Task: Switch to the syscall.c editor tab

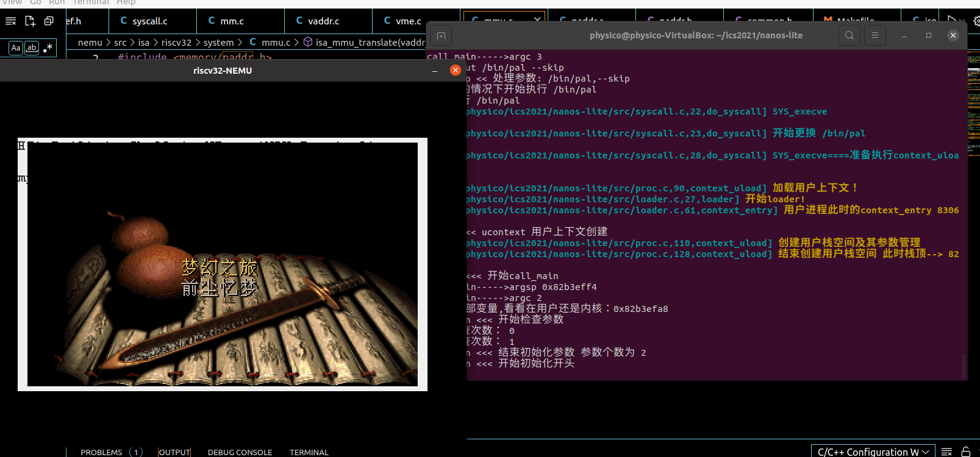Action: click(x=149, y=21)
